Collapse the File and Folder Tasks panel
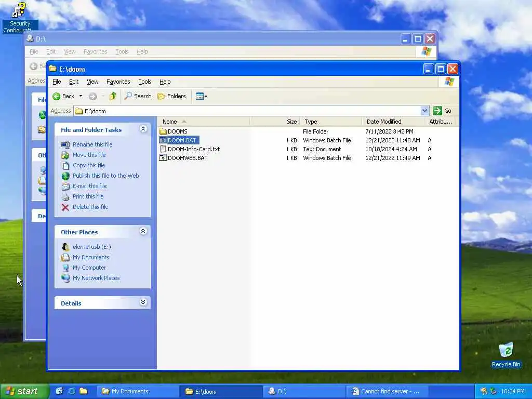Viewport: 532px width, 399px height. [x=143, y=129]
